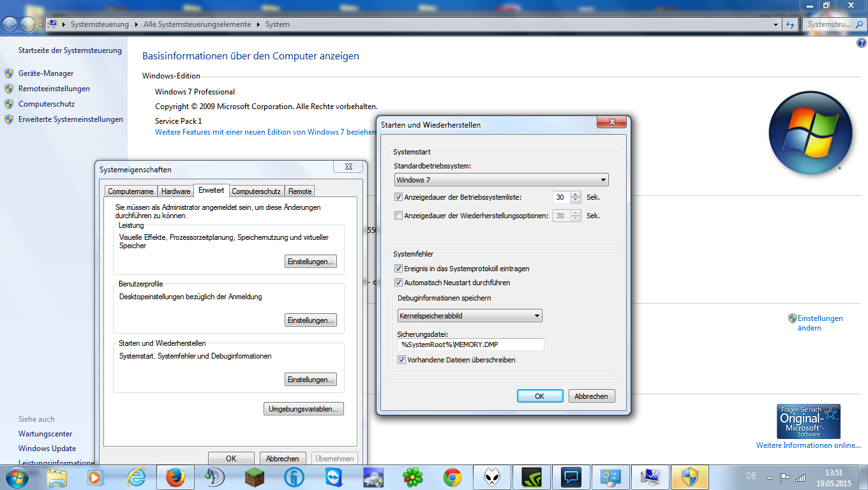Image resolution: width=868 pixels, height=490 pixels.
Task: Toggle Anzeigedauer der Betriebssystemliste checkbox
Action: click(x=399, y=197)
